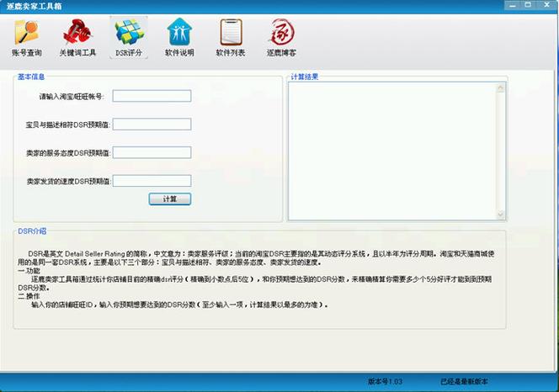
Task: Focus the 宝贝与描述相符DSR预期值 field
Action: (x=152, y=124)
